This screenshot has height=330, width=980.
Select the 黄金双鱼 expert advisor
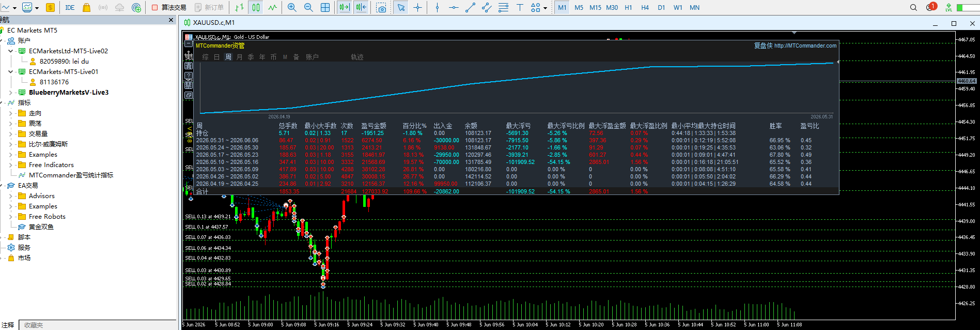(x=36, y=227)
